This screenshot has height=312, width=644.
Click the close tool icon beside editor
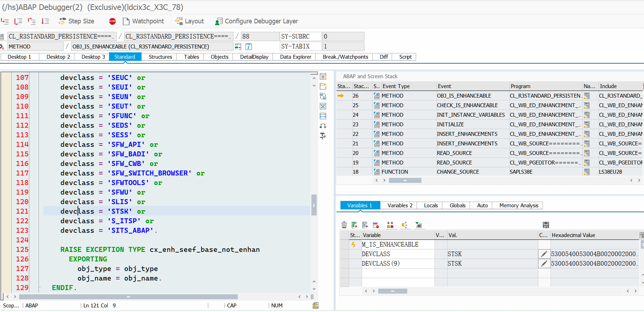coord(323,77)
